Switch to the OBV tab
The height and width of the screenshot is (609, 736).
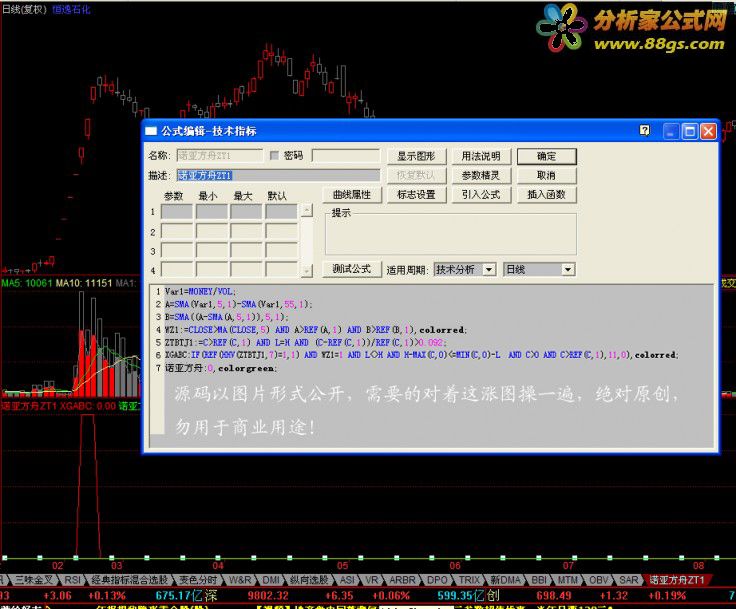tap(598, 580)
